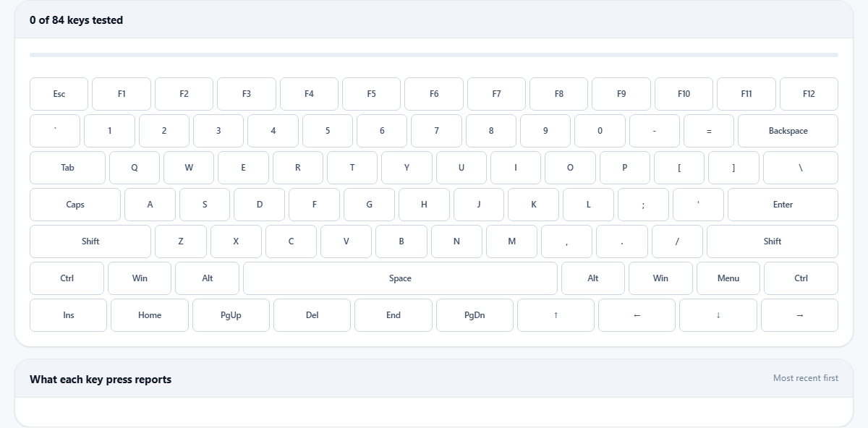
Task: Click the backtick key
Action: click(x=55, y=131)
